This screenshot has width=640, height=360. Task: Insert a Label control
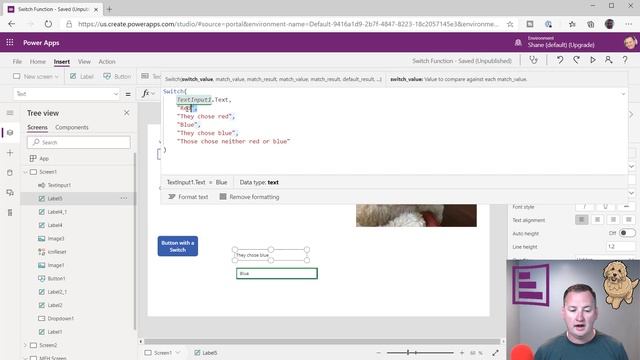82,77
